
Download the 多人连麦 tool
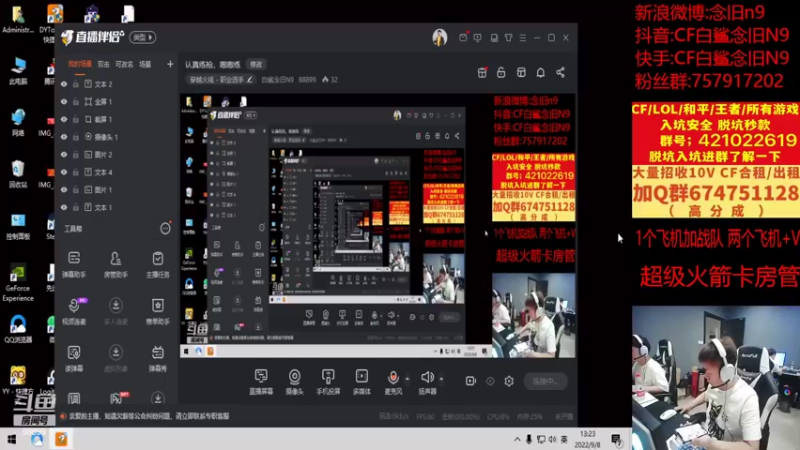pos(116,311)
